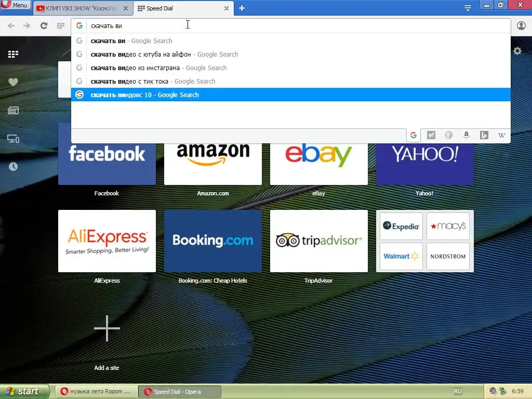Open Walmart in the folder tile
The width and height of the screenshot is (532, 399).
[x=401, y=256]
